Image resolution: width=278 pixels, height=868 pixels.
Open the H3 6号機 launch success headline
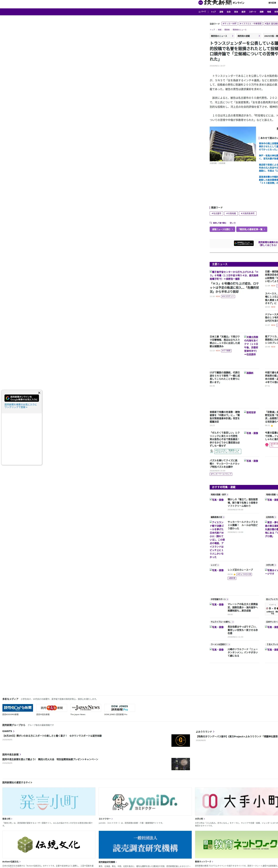click(x=234, y=287)
